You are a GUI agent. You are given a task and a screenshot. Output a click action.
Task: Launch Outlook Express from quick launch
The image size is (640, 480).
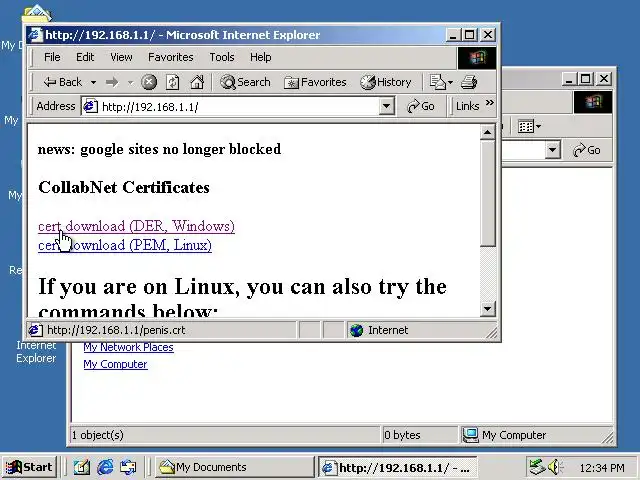128,467
